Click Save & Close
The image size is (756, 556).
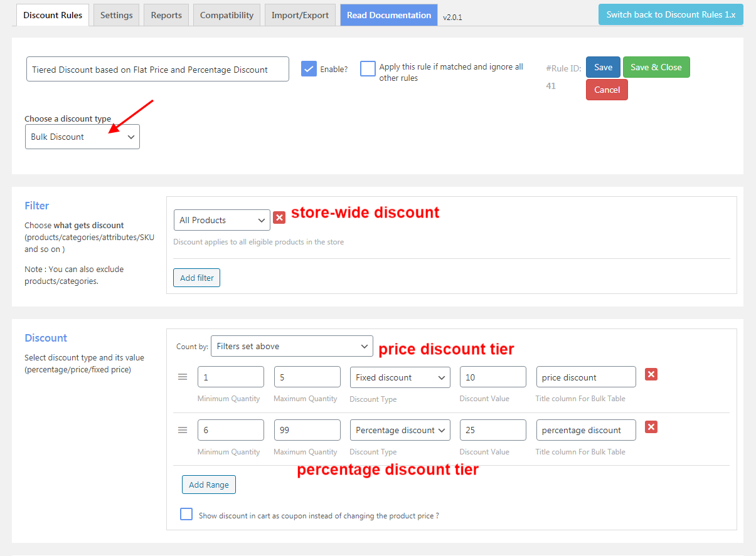point(656,67)
